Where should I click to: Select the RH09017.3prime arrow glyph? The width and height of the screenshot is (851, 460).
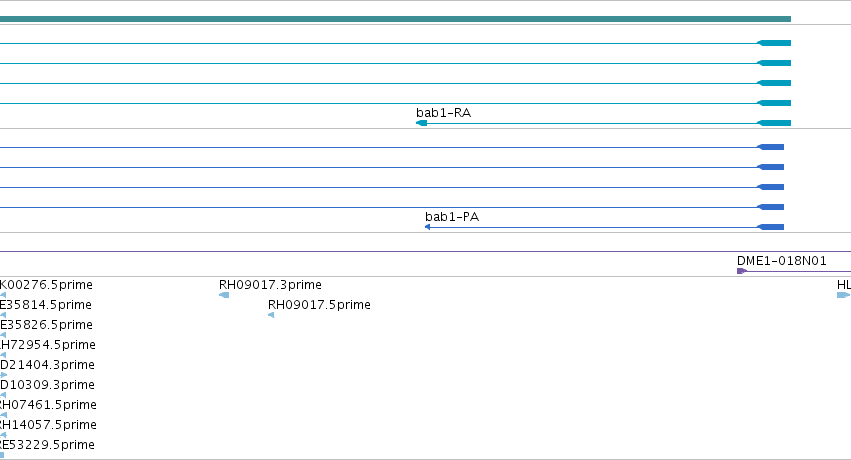pyautogui.click(x=224, y=295)
